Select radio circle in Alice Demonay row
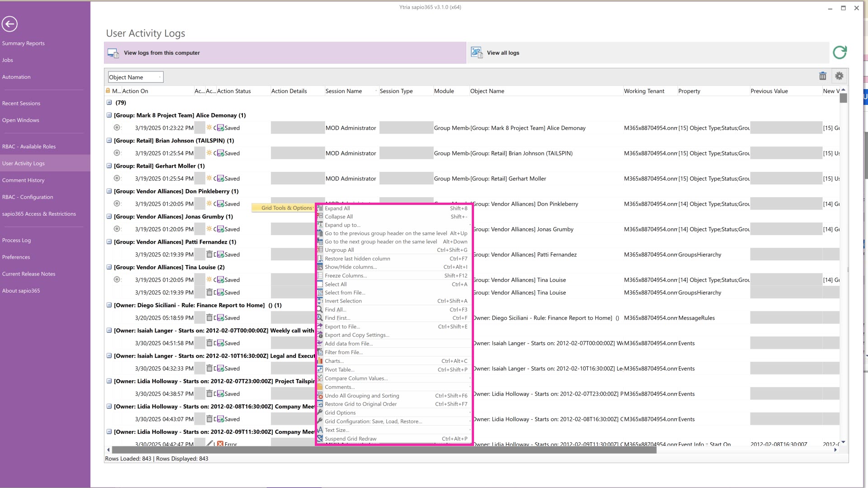 tap(117, 128)
